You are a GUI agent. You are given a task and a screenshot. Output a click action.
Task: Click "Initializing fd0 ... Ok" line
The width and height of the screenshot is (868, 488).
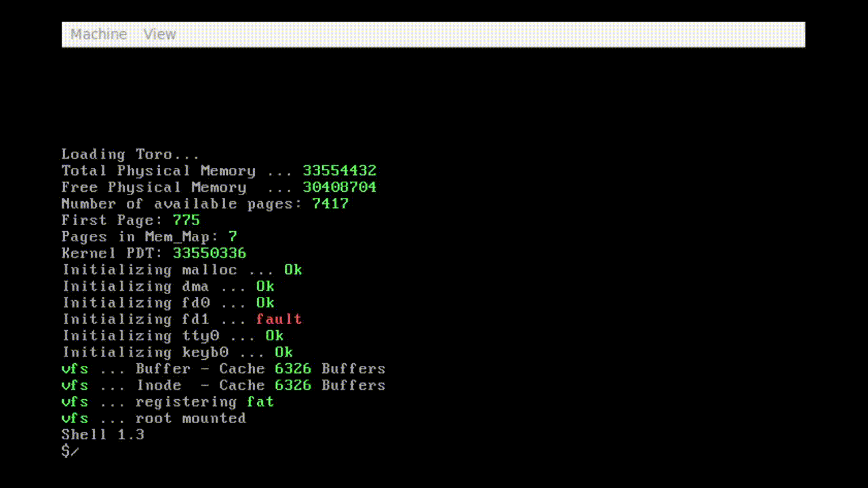coord(168,302)
